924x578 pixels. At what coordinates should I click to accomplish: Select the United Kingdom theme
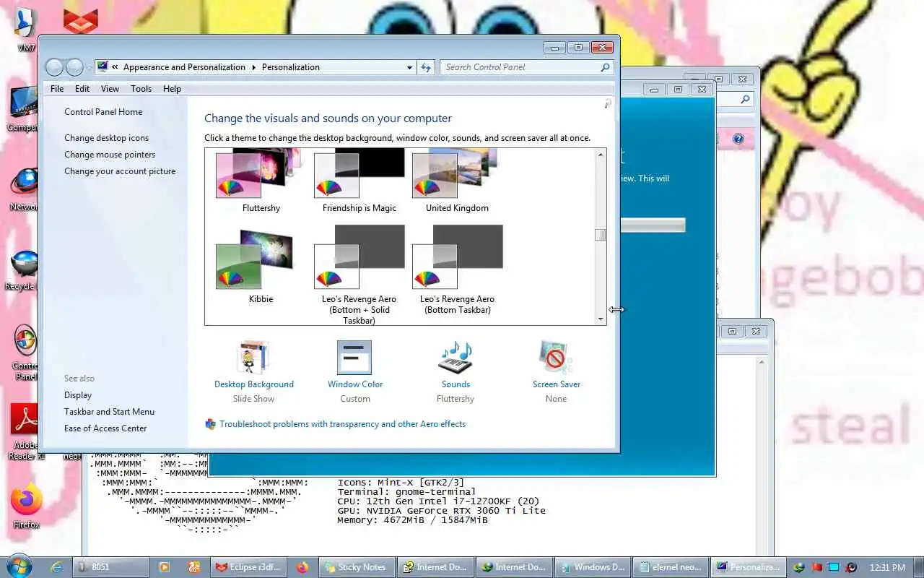[457, 174]
